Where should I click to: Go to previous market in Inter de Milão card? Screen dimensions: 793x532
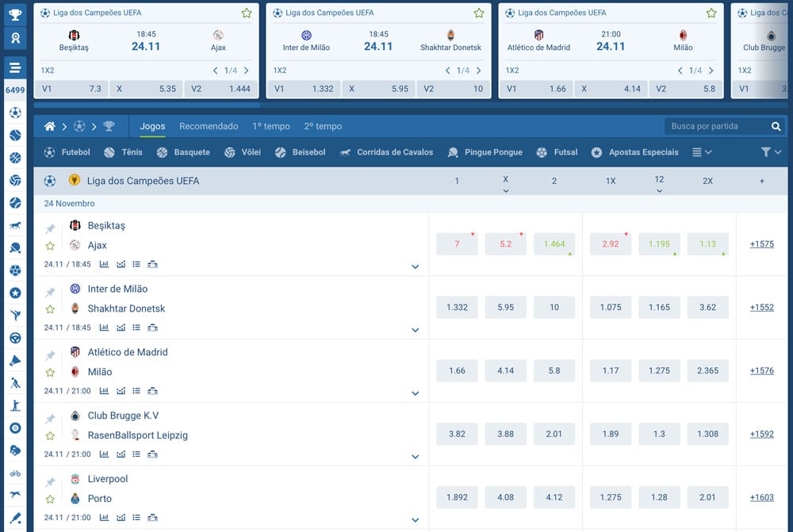447,71
